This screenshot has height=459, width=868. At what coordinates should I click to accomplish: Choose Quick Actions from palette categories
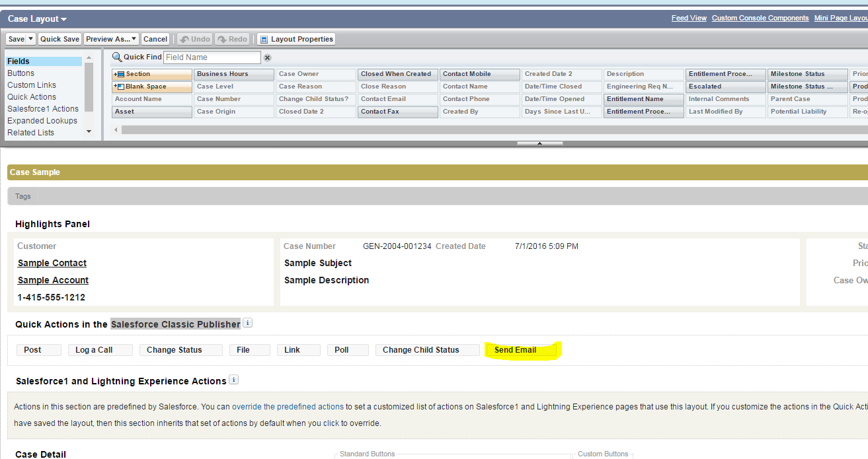pyautogui.click(x=32, y=97)
